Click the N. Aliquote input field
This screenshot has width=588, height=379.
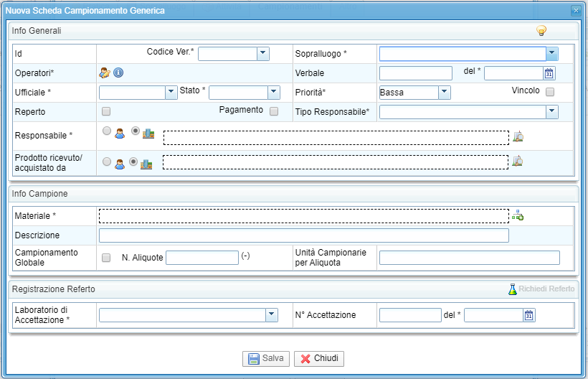point(202,258)
